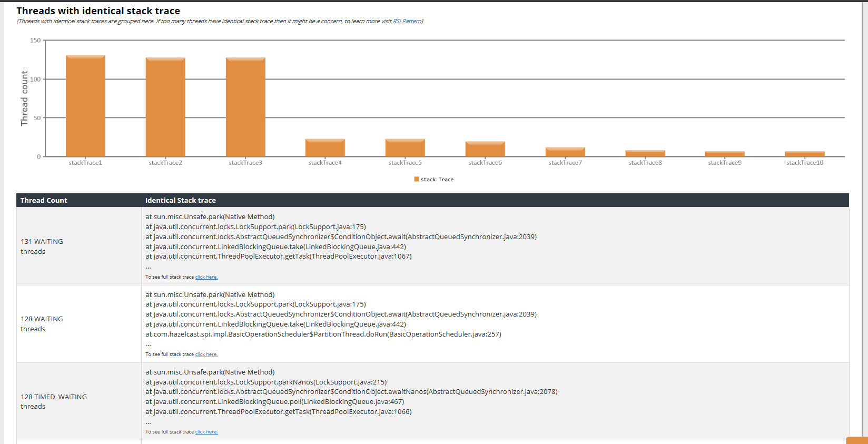The image size is (868, 444).
Task: Click the 'stack Trace' legend label
Action: [437, 180]
